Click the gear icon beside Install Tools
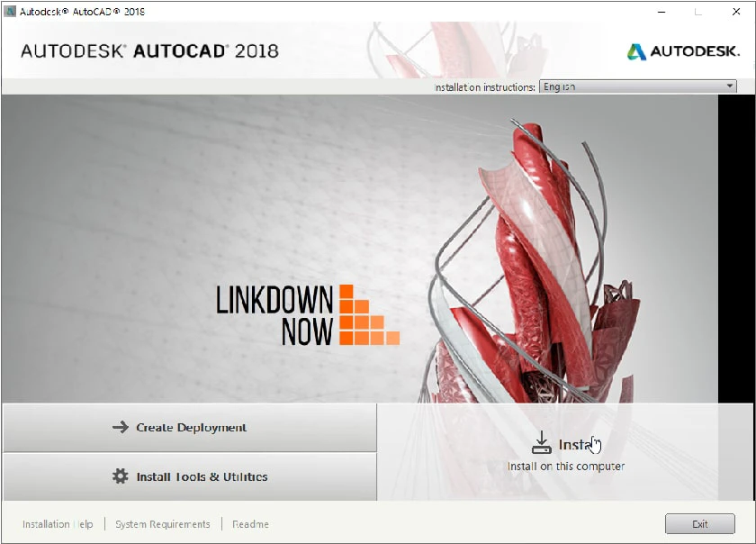 tap(120, 476)
